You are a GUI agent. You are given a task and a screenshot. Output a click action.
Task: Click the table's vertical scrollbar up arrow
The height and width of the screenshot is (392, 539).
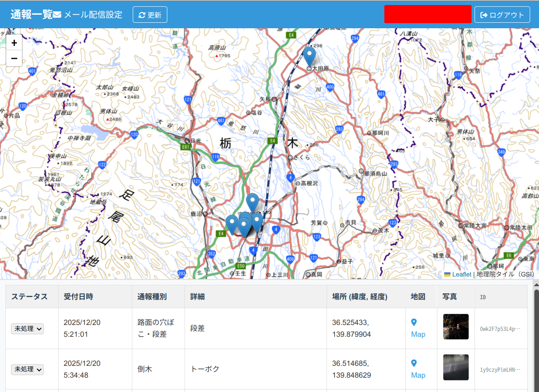(536, 284)
